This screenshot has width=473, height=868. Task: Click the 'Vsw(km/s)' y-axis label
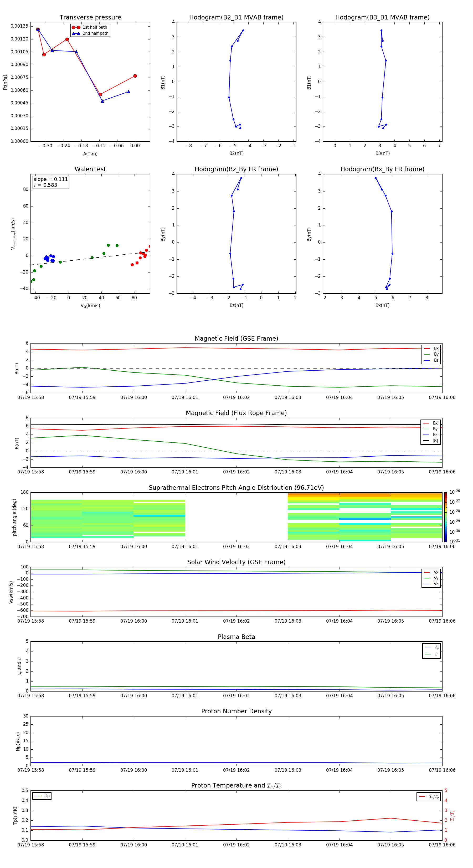11,592
